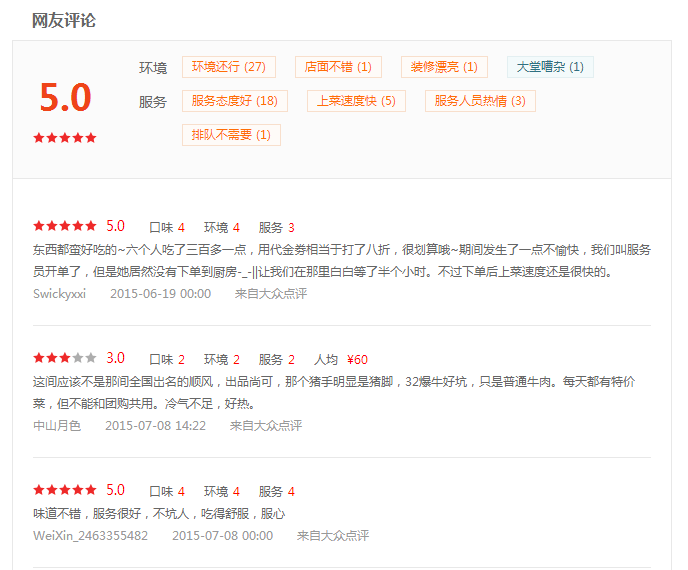Click review text 味道不错，服务很好
This screenshot has height=570, width=688.
click(x=159, y=514)
